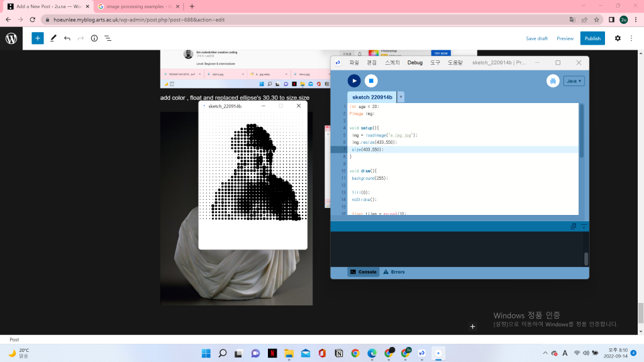
Task: Switch to the image processing examples browser tab
Action: coord(139,6)
